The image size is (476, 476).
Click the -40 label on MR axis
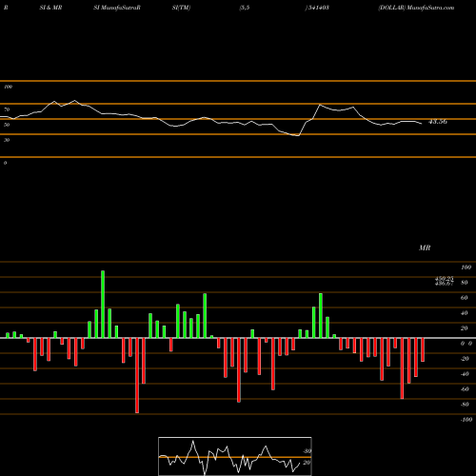465,374
